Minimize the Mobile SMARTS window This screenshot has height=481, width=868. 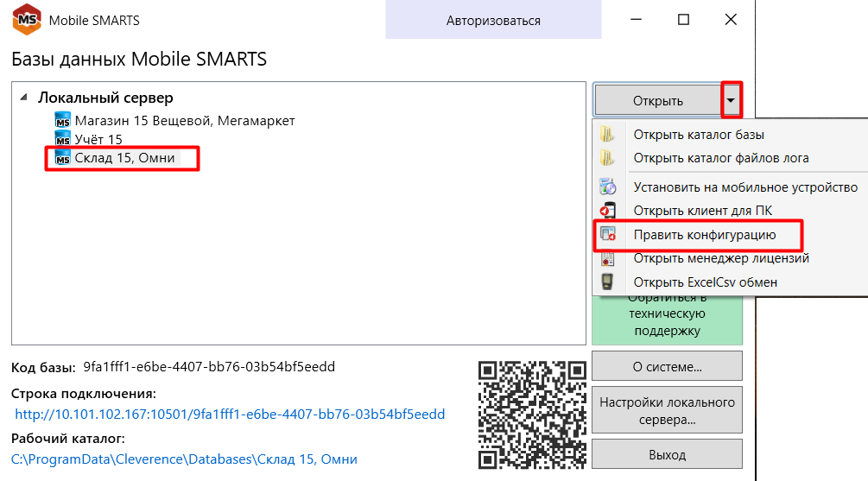pyautogui.click(x=636, y=19)
